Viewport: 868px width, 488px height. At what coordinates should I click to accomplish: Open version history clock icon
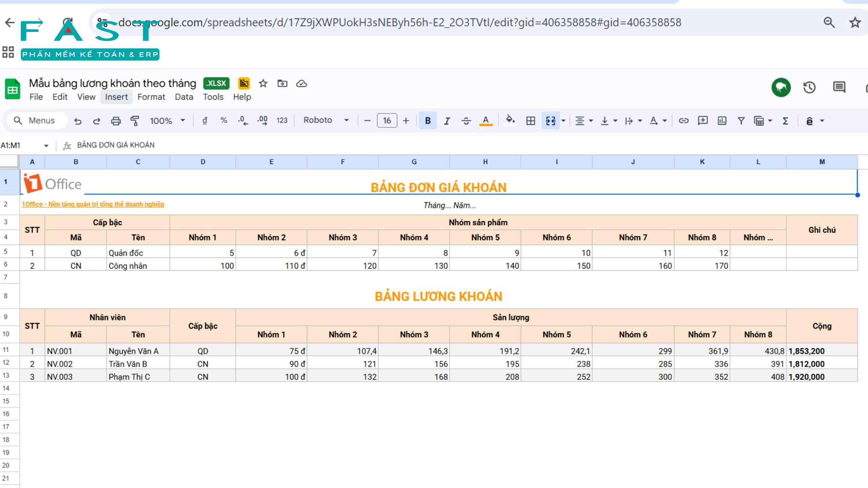(809, 87)
